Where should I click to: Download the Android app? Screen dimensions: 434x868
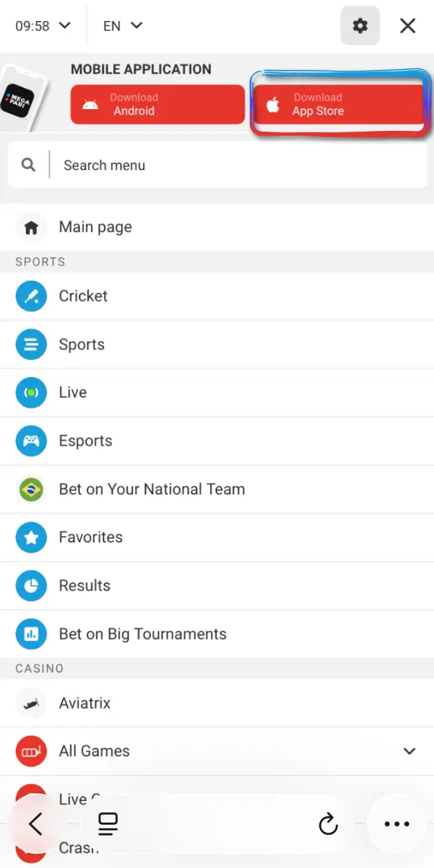click(157, 104)
